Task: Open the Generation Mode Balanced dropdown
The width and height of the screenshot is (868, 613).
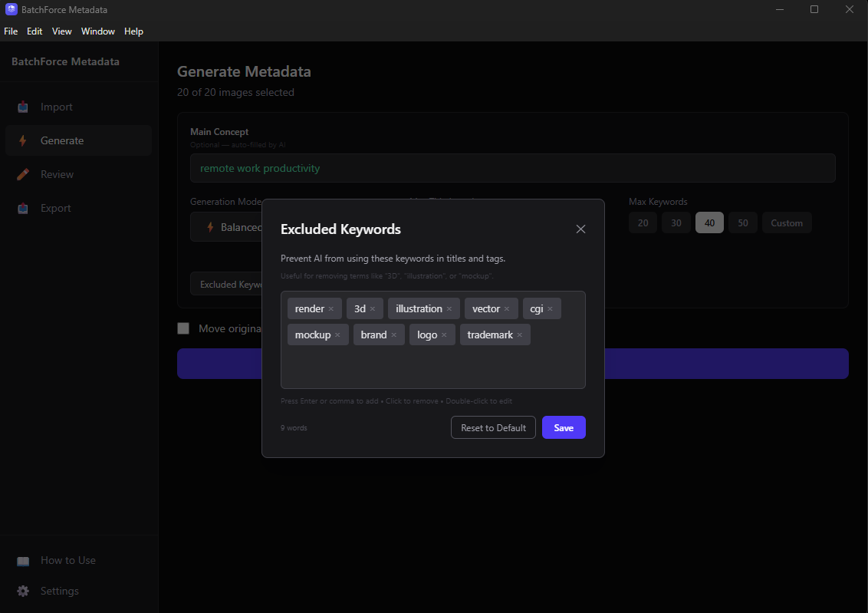Action: 226,227
